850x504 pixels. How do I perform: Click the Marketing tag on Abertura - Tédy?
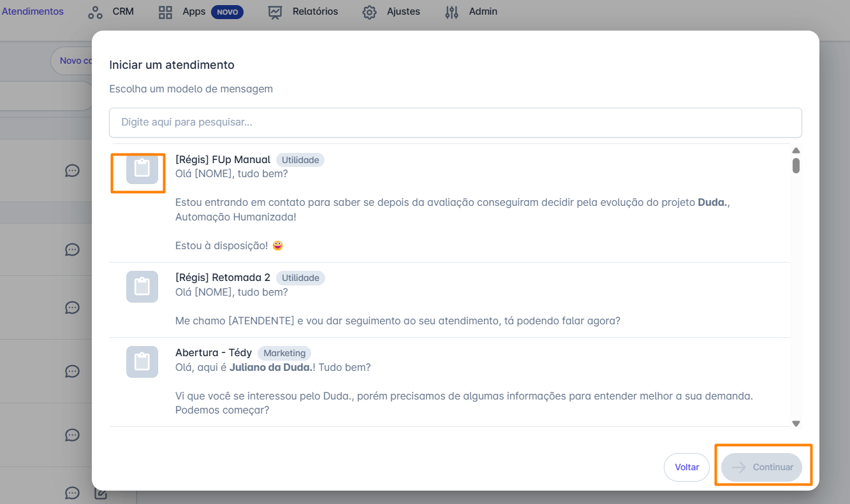tap(284, 353)
